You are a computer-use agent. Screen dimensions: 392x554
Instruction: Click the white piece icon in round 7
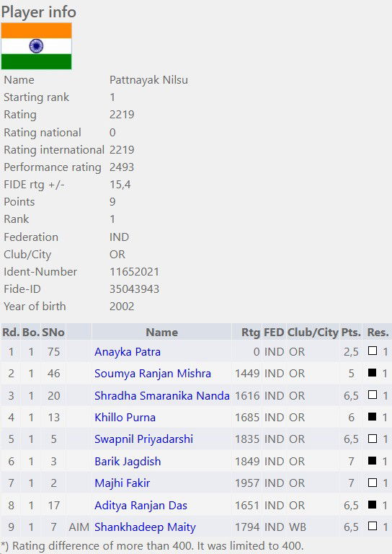tap(373, 483)
